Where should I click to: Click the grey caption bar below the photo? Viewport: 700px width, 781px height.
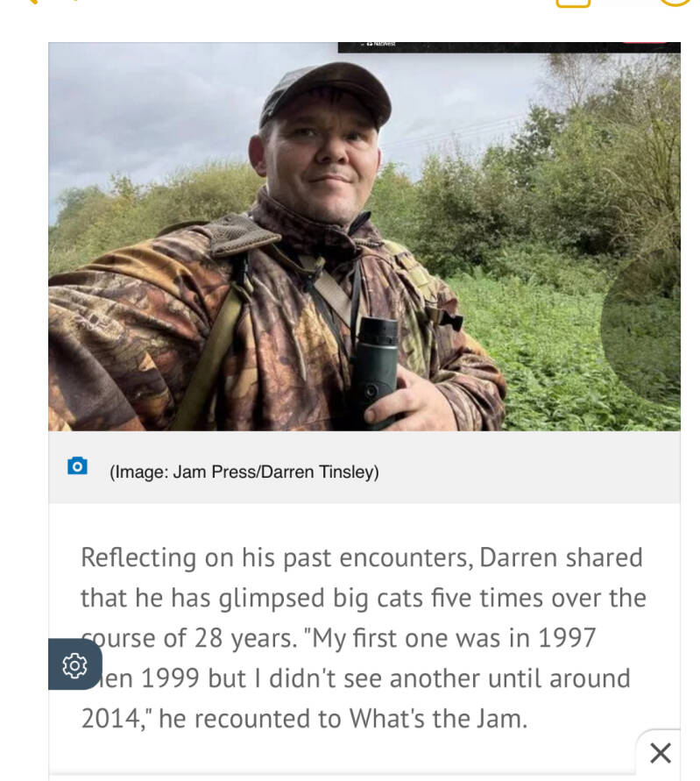point(364,467)
